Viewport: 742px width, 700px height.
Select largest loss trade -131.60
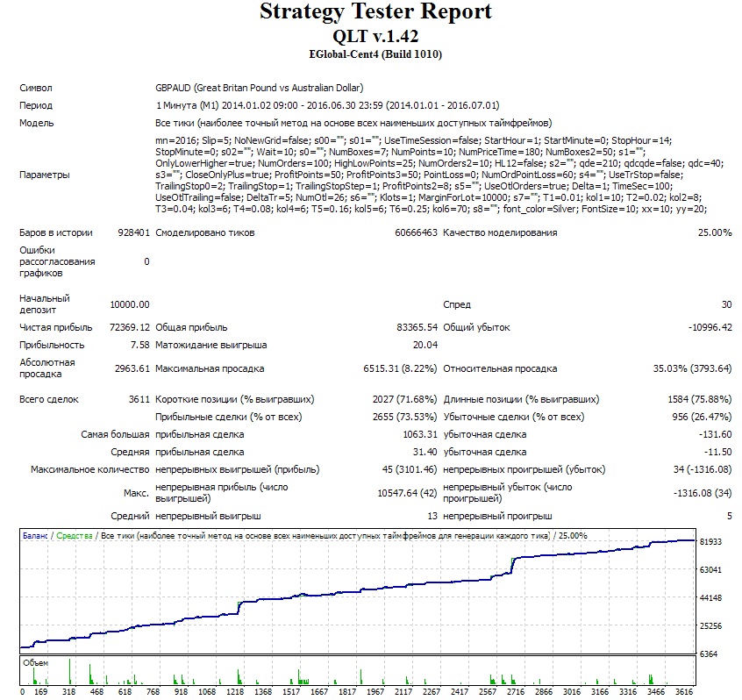(715, 434)
